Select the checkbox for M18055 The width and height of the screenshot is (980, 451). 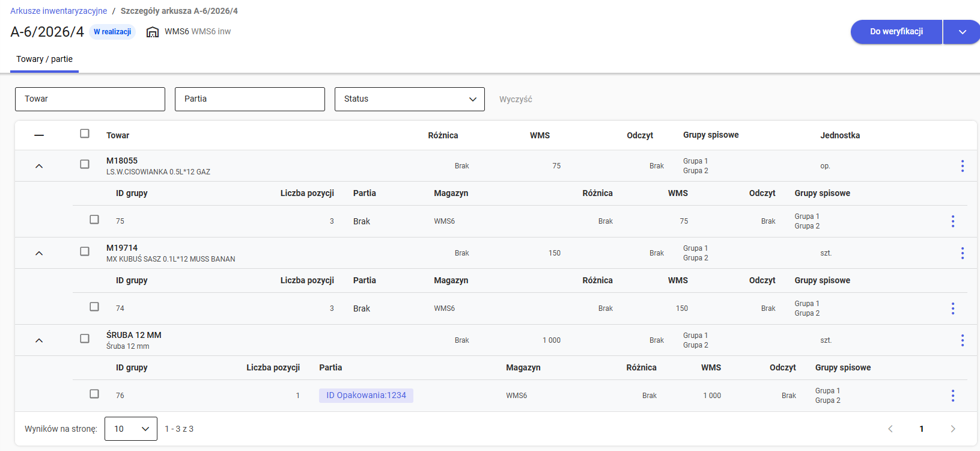[85, 164]
